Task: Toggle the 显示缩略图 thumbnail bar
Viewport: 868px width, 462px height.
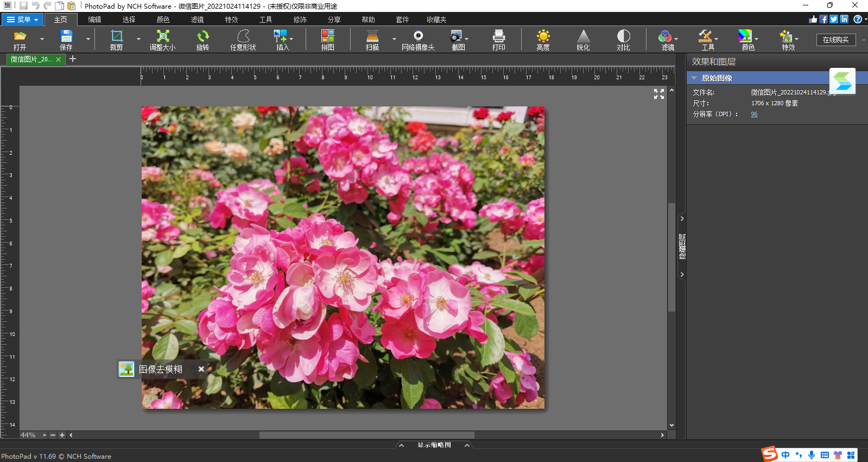Action: 434,445
